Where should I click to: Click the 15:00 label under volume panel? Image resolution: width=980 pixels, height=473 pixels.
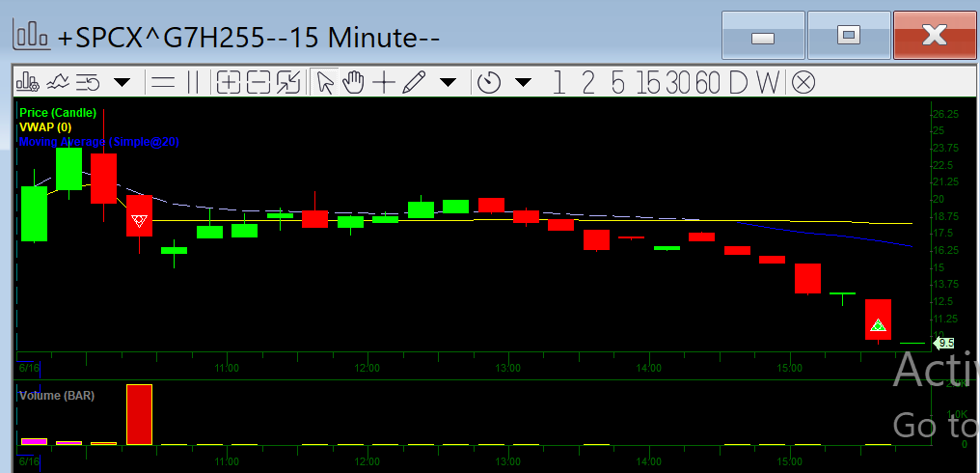(x=790, y=461)
